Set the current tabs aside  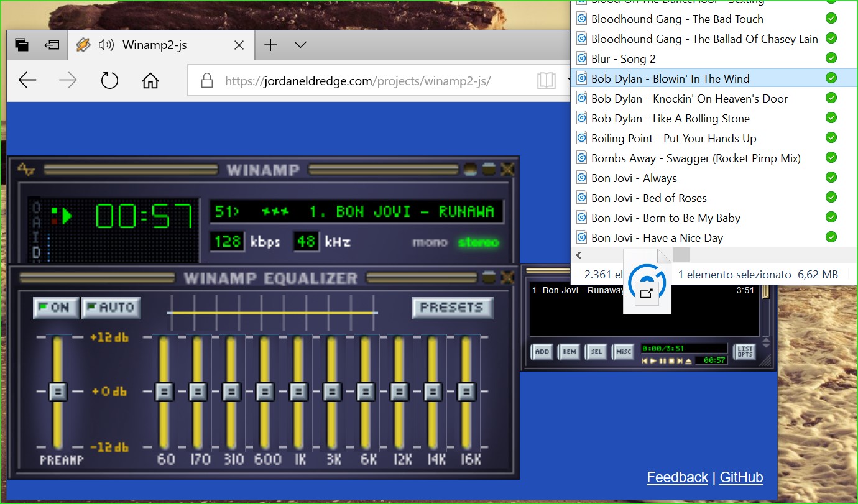[52, 45]
